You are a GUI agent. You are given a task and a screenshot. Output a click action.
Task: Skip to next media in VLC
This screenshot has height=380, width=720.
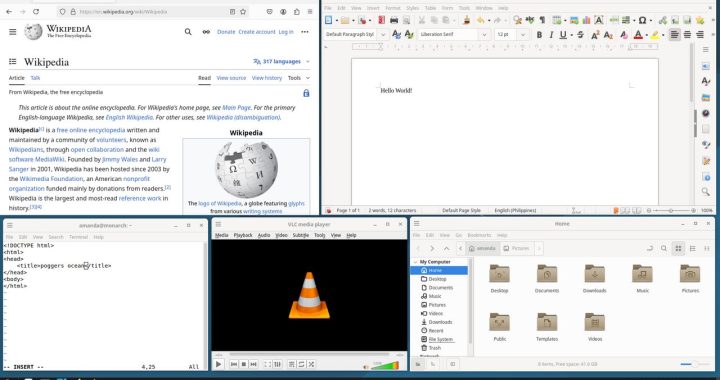coord(253,364)
